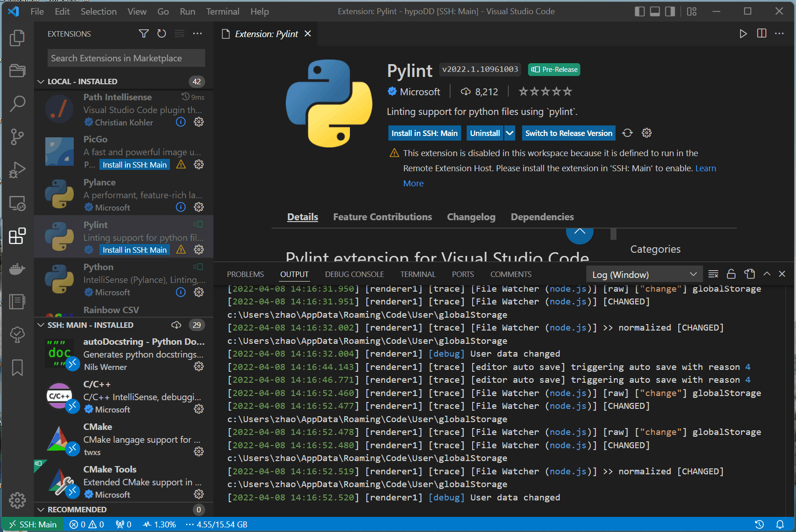
Task: Expand the Recommended section
Action: pos(41,510)
